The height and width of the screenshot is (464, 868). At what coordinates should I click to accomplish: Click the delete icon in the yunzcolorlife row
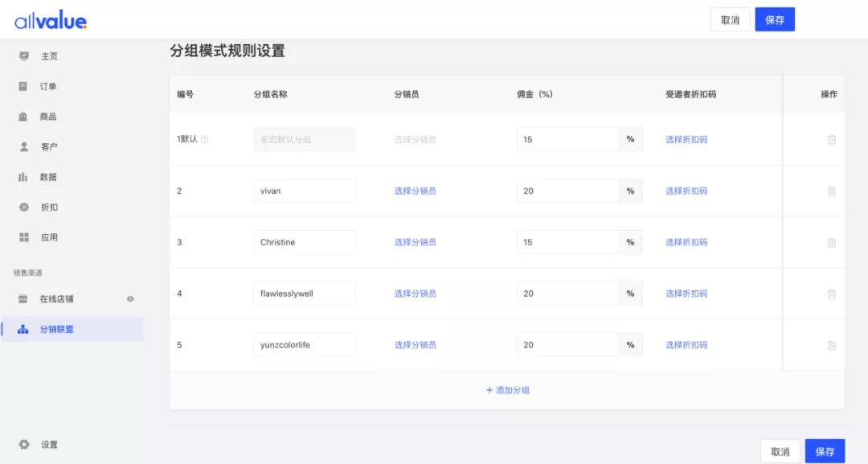pyautogui.click(x=831, y=344)
